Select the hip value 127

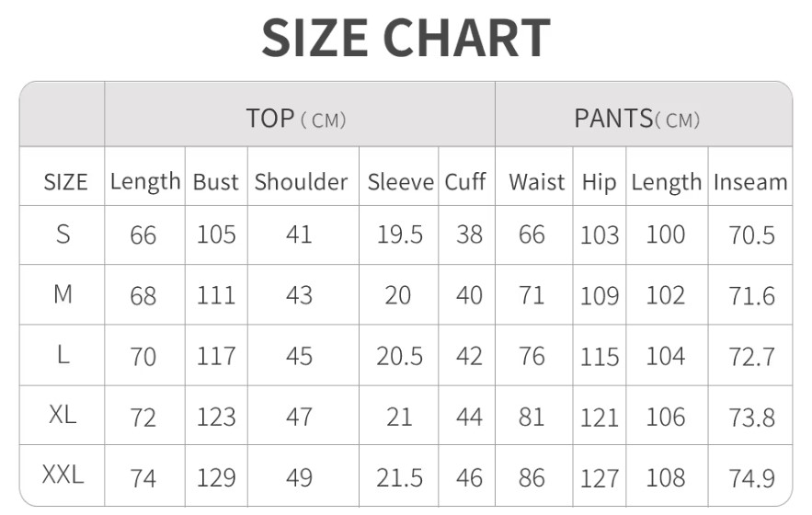pos(599,478)
